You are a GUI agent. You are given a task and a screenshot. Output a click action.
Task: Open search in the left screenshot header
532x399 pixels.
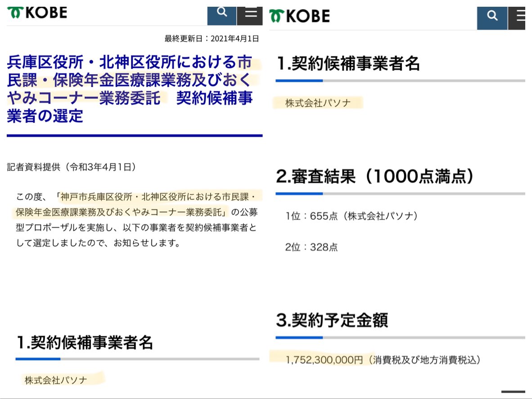tap(221, 16)
